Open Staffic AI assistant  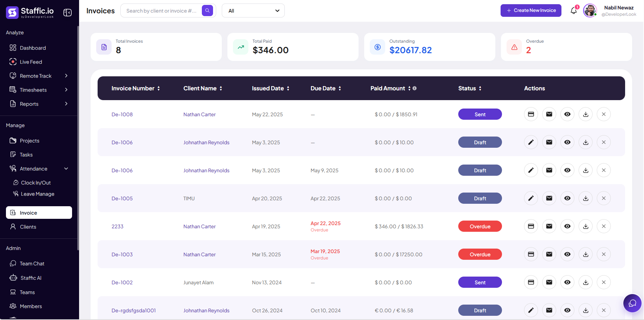tap(31, 278)
